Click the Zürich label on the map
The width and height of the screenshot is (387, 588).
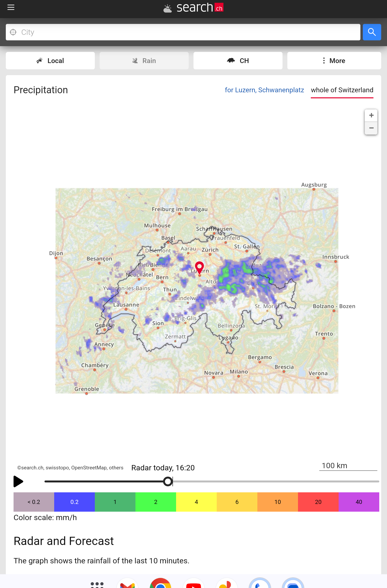point(210,250)
